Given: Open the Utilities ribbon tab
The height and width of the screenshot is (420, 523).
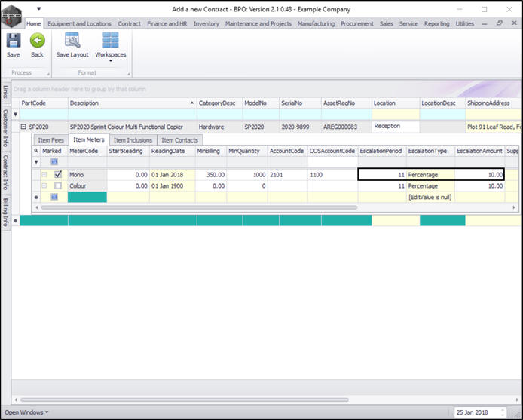Looking at the screenshot, I should pyautogui.click(x=465, y=23).
